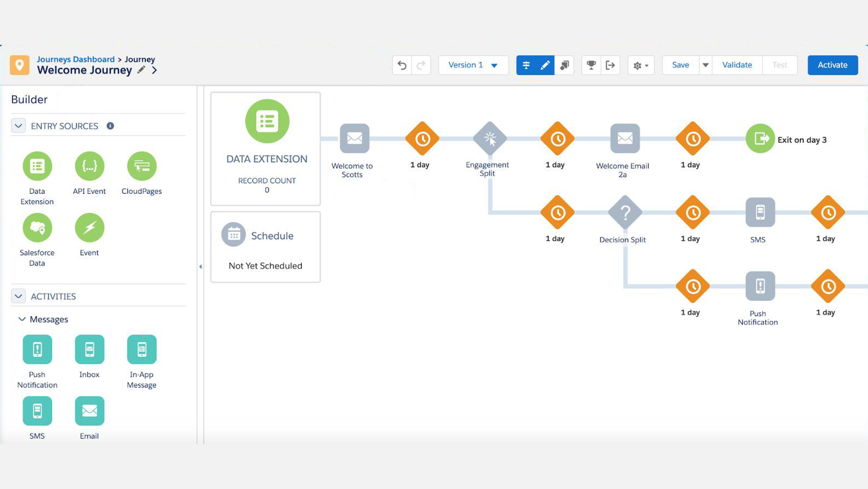The width and height of the screenshot is (868, 489).
Task: Click the Journeys Dashboard breadcrumb link
Action: tap(76, 59)
